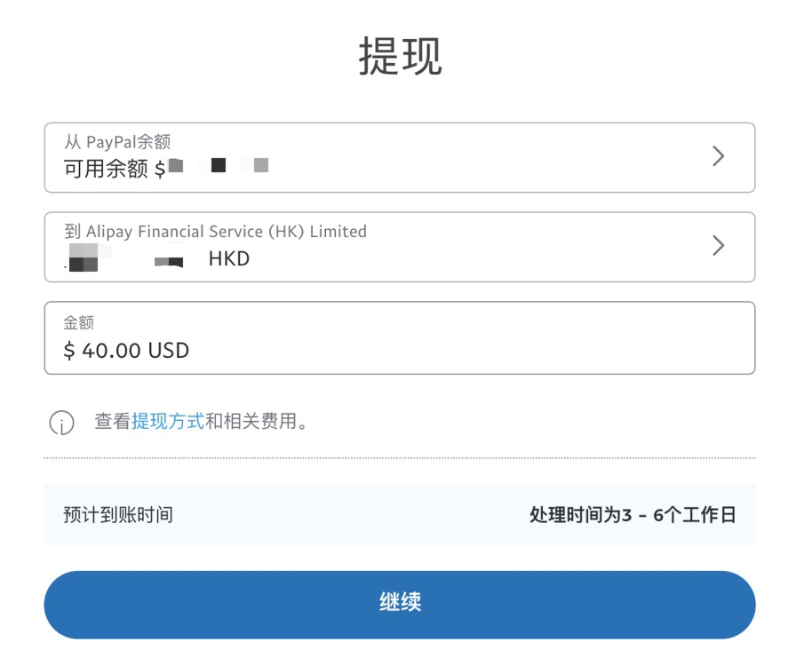Open the Alipay Financial Service destination chevron

718,246
